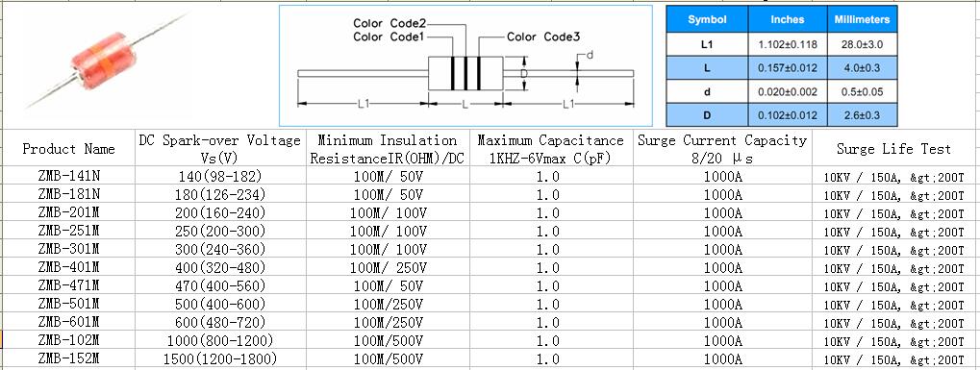The width and height of the screenshot is (980, 370).
Task: Click the Surge Life Test header
Action: [x=893, y=149]
